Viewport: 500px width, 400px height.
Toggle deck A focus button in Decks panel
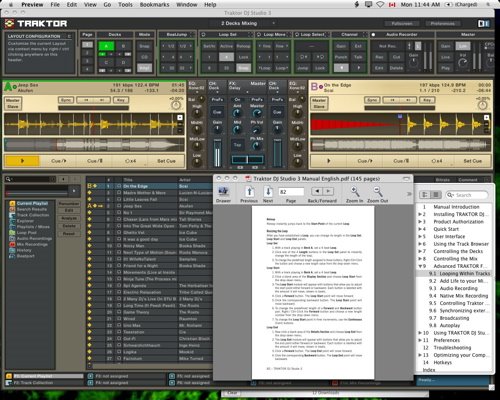[x=106, y=46]
